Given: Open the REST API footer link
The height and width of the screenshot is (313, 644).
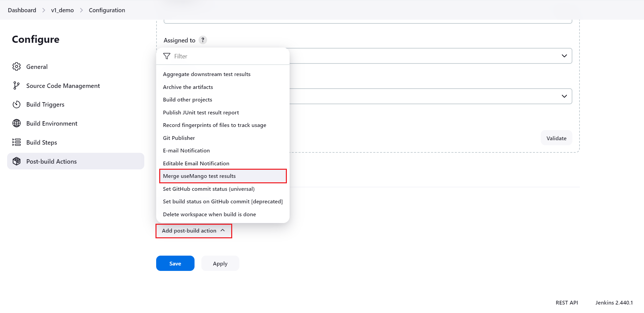Looking at the screenshot, I should click(567, 302).
